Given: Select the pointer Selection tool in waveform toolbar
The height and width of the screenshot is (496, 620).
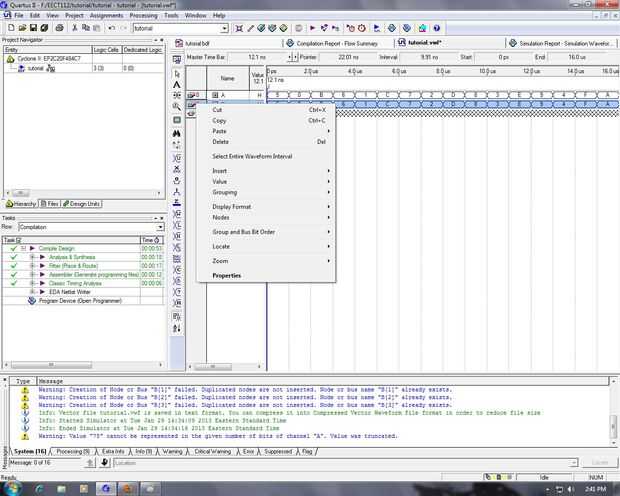Looking at the screenshot, I should [x=177, y=74].
